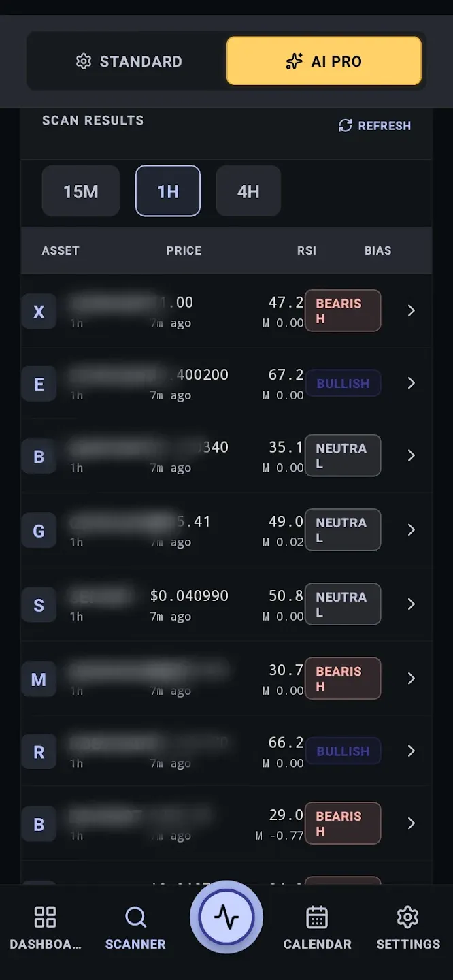Switch to Standard mode
The height and width of the screenshot is (980, 453).
pyautogui.click(x=129, y=61)
